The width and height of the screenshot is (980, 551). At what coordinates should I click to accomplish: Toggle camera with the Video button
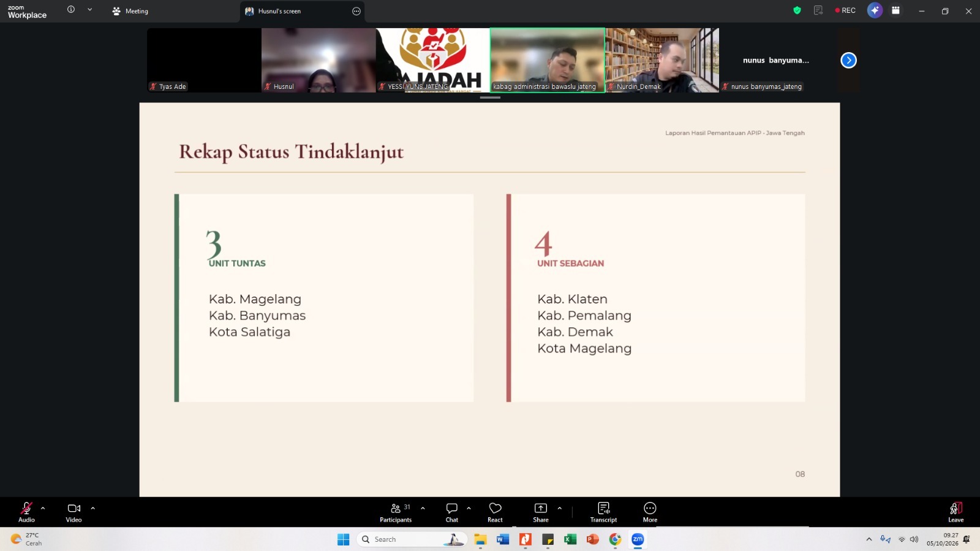click(x=73, y=512)
